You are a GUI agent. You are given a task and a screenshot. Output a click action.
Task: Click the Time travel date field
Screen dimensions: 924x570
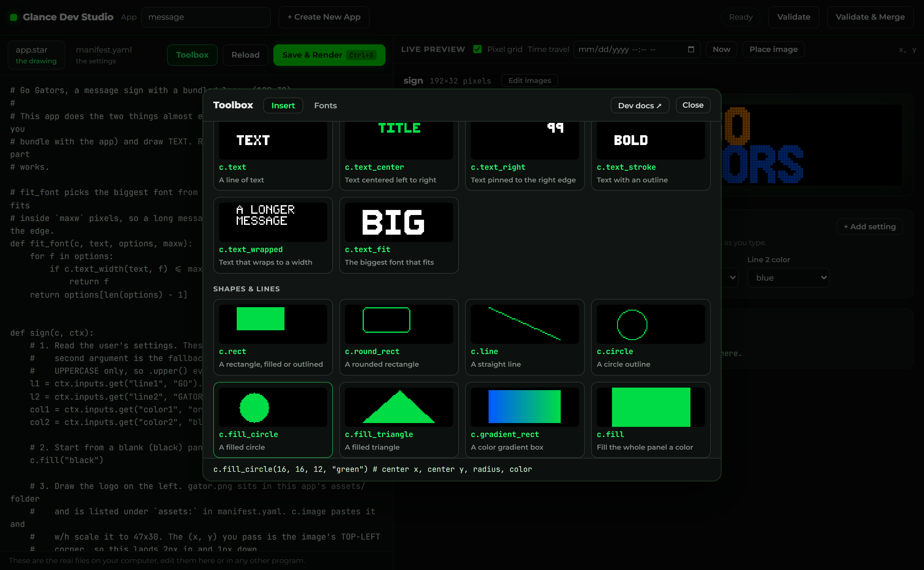tap(636, 49)
